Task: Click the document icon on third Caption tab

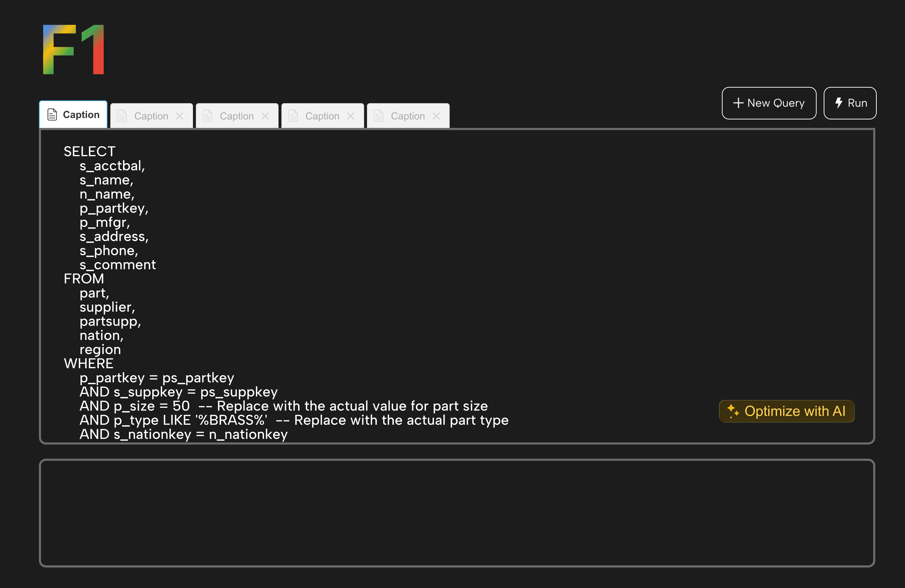Action: click(x=207, y=115)
